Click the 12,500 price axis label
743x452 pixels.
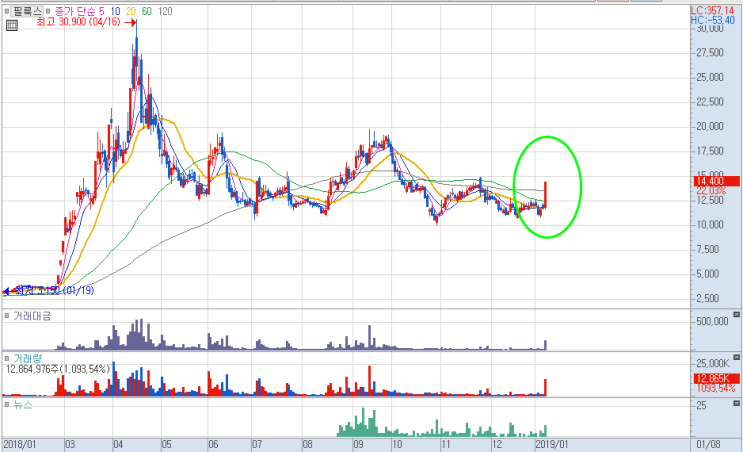pyautogui.click(x=710, y=200)
